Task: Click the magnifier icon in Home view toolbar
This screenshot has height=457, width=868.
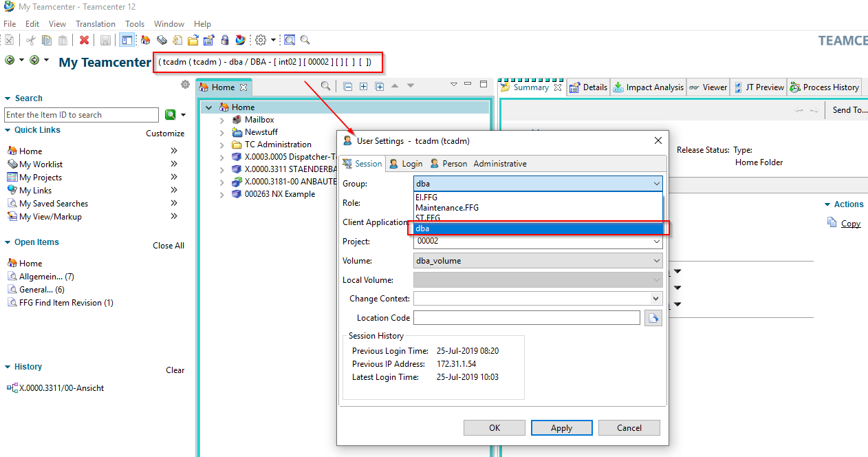Action: coord(325,86)
